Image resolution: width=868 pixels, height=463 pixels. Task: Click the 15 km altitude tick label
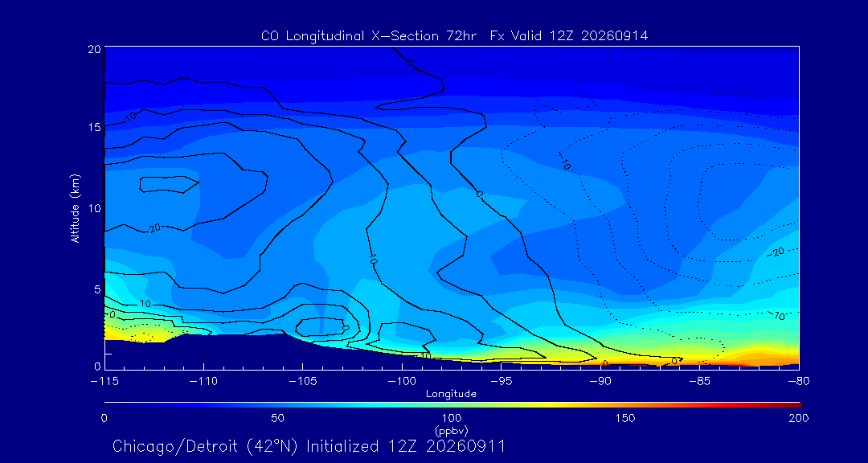(93, 127)
